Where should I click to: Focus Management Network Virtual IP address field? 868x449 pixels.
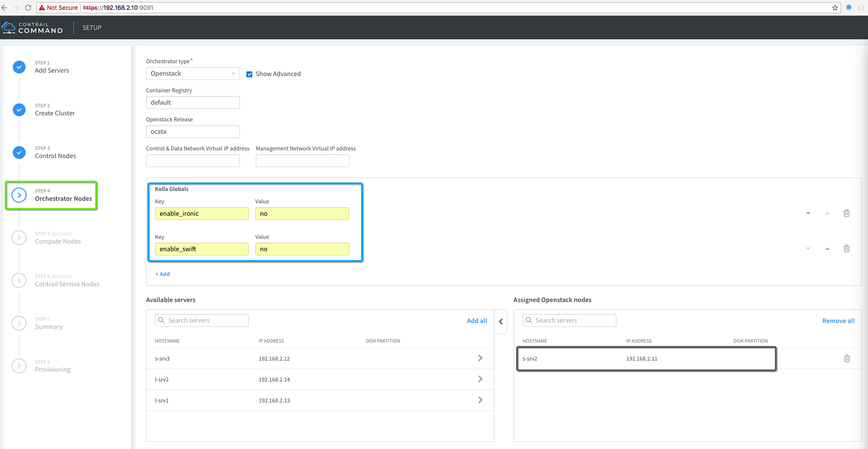coord(302,161)
